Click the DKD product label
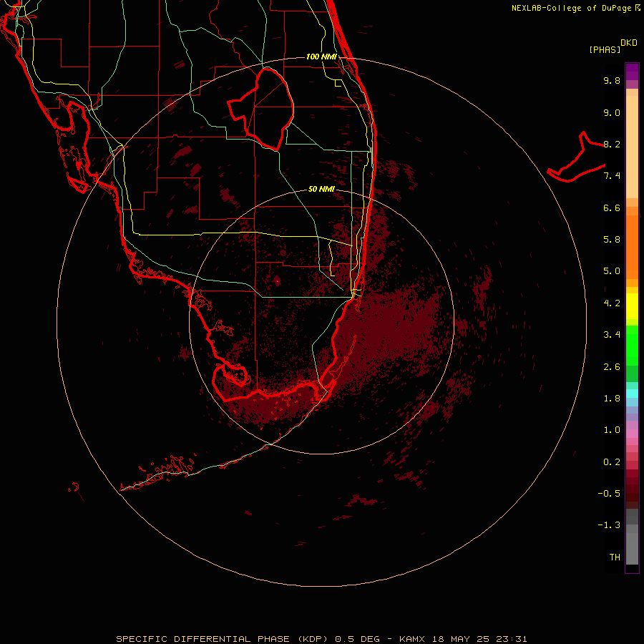 629,43
